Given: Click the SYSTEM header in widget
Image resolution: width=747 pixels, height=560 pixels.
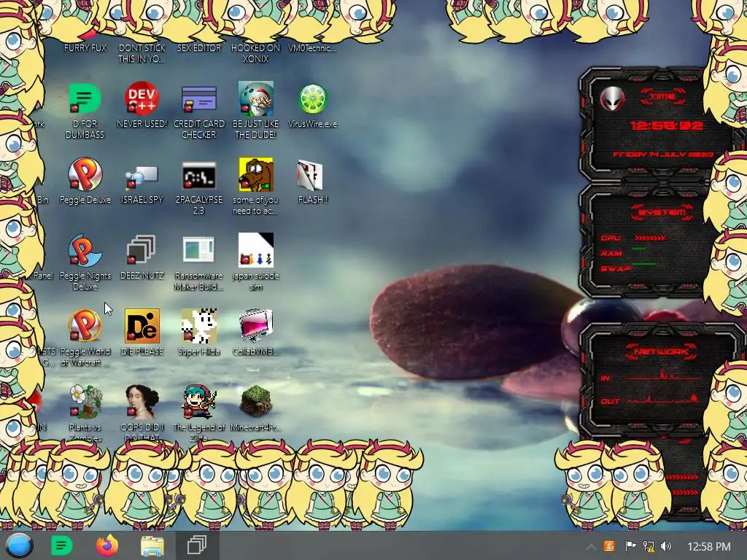Looking at the screenshot, I should (x=662, y=212).
